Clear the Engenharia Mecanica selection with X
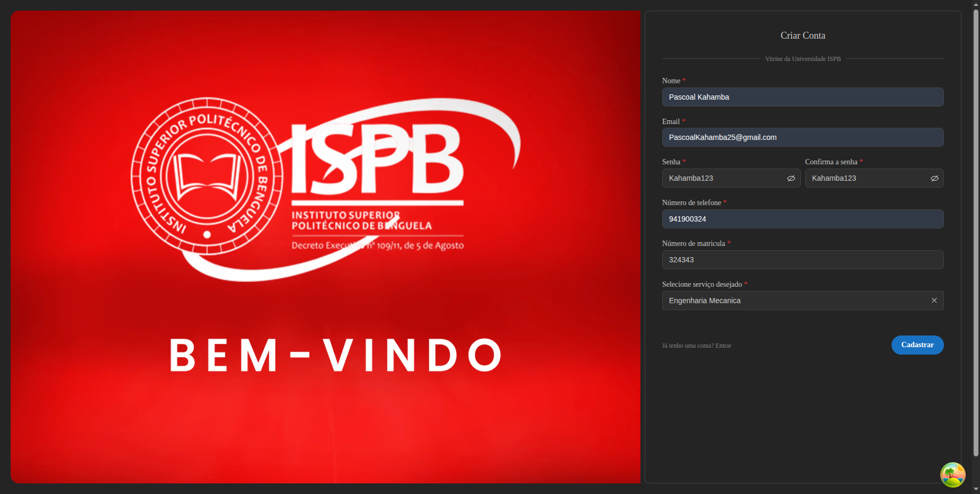This screenshot has width=980, height=494. point(934,301)
